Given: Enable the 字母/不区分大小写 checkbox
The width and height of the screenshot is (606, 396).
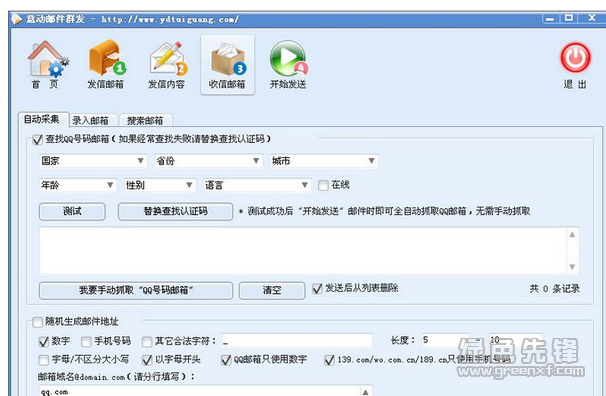Looking at the screenshot, I should 44,360.
